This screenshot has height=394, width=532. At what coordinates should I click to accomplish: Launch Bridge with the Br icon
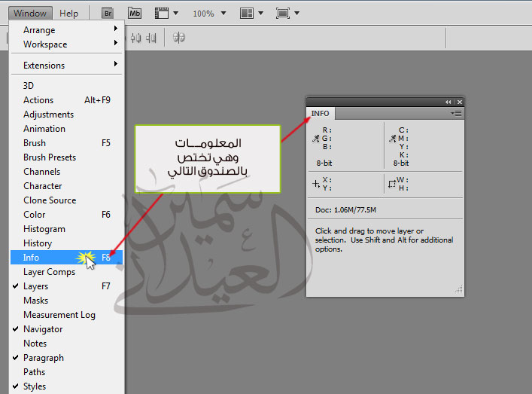(x=108, y=14)
